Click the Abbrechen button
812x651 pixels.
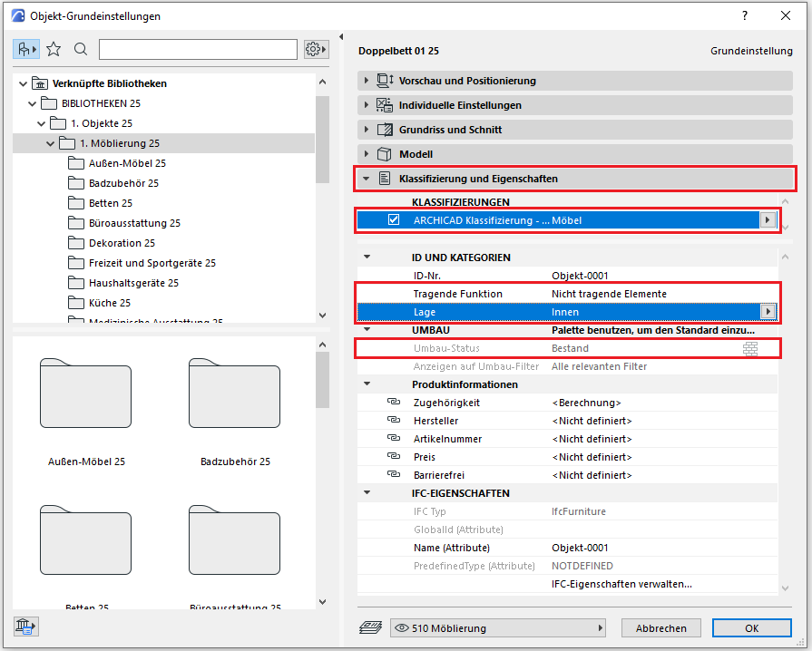point(660,628)
